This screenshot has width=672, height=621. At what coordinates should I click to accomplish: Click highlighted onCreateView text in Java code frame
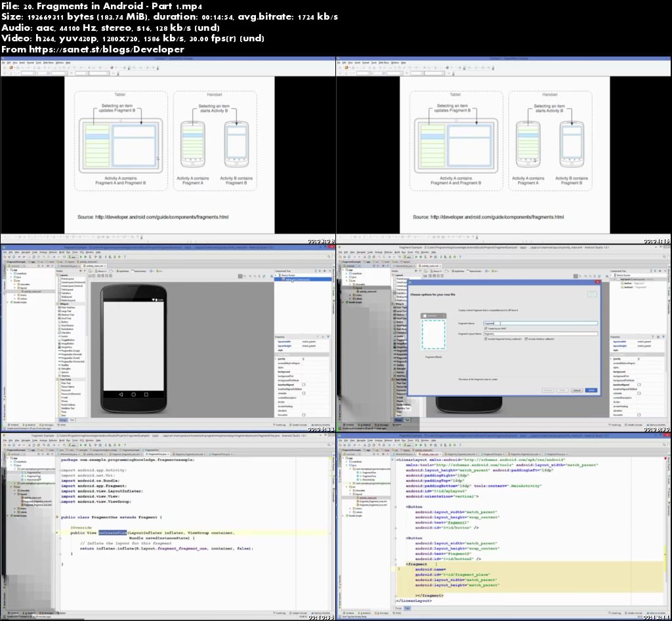point(112,532)
